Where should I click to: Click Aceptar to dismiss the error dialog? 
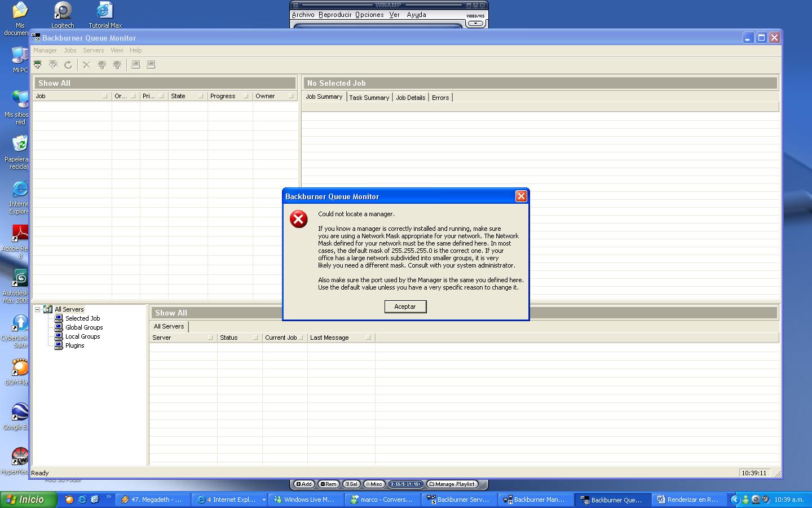pos(405,306)
